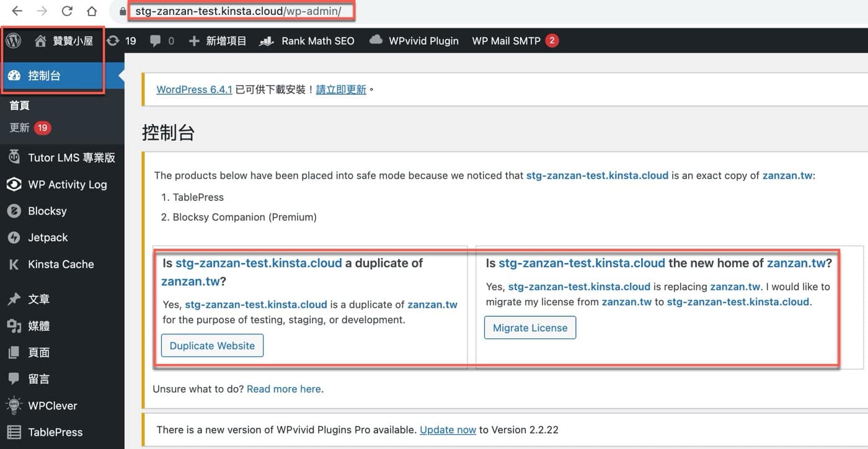The width and height of the screenshot is (868, 449).
Task: Open the WordPress 6.4.1 link
Action: point(194,89)
